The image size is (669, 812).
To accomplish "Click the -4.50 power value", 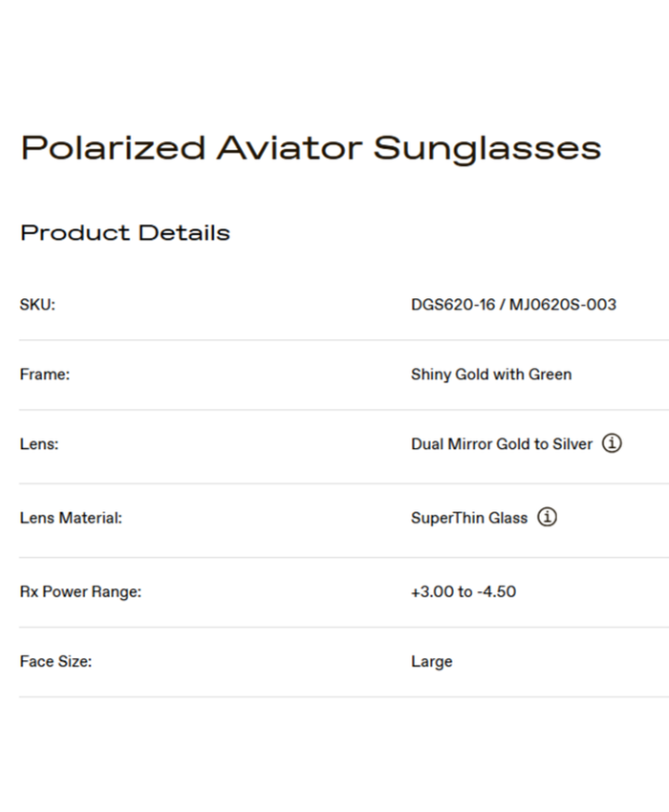I will tap(496, 591).
